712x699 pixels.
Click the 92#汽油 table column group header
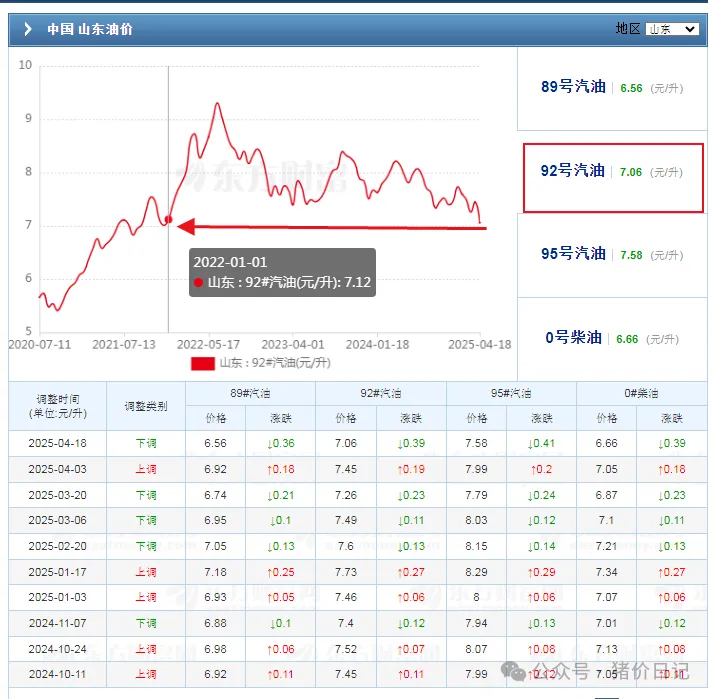[381, 393]
